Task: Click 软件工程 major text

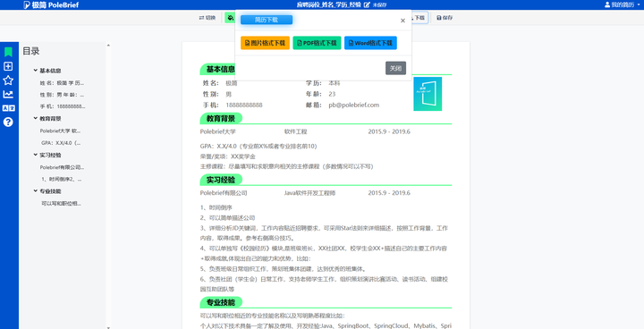Action: click(x=295, y=131)
